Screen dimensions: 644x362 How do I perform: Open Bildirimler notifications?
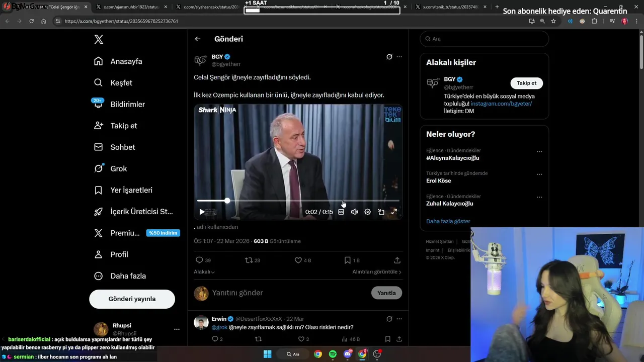119,104
